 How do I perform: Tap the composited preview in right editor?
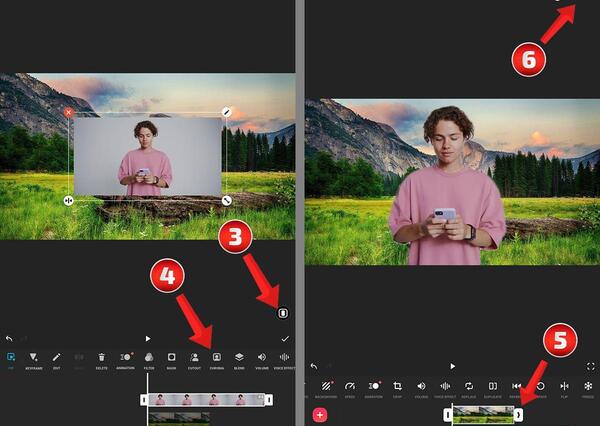coord(452,182)
